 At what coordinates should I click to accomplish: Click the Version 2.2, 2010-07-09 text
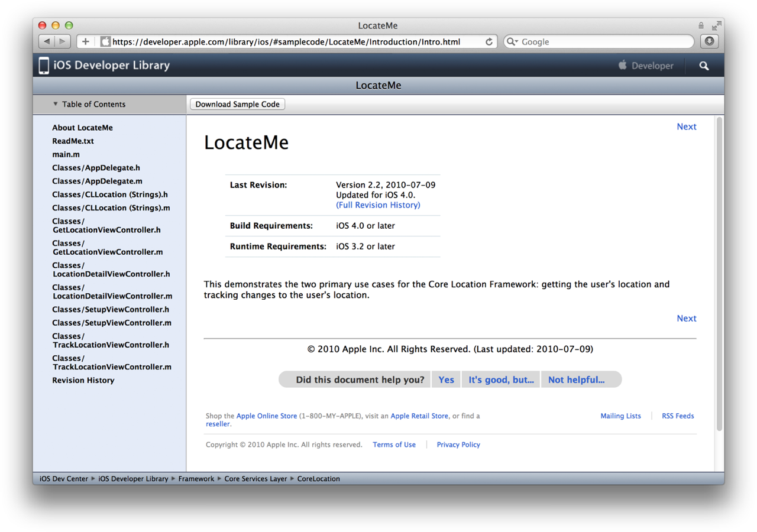pyautogui.click(x=386, y=185)
